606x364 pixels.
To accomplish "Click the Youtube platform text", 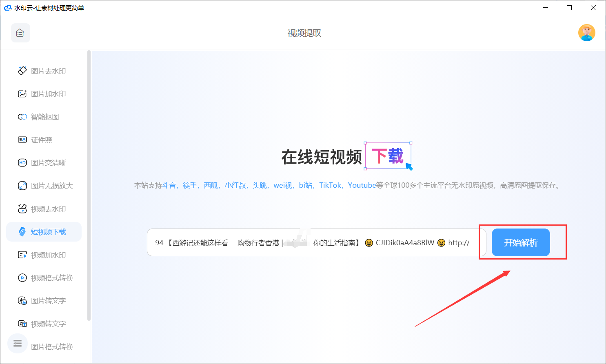I will [x=362, y=185].
